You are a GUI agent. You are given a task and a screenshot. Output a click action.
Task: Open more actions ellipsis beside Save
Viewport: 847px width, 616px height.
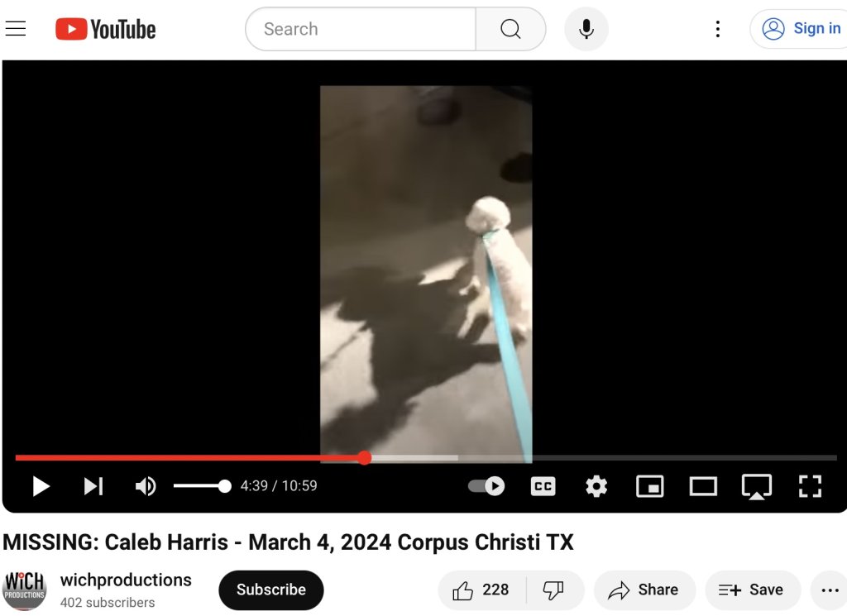point(830,590)
